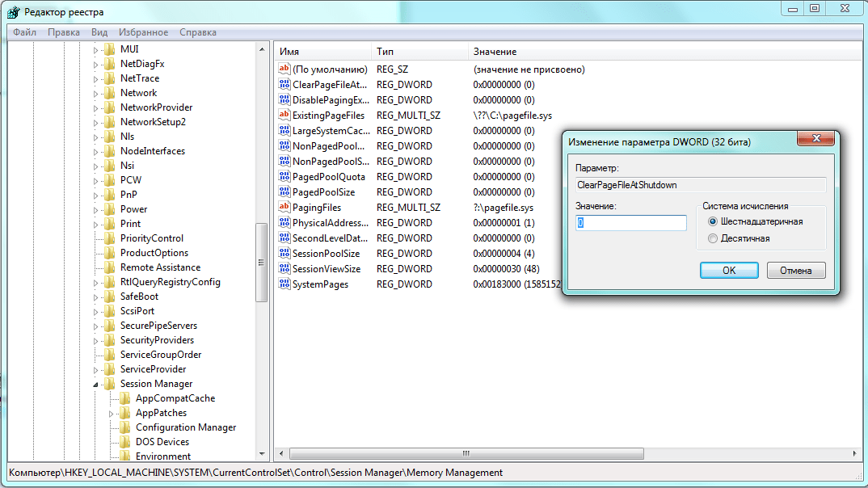
Task: Choose the Десятичная radio option
Action: (x=713, y=238)
